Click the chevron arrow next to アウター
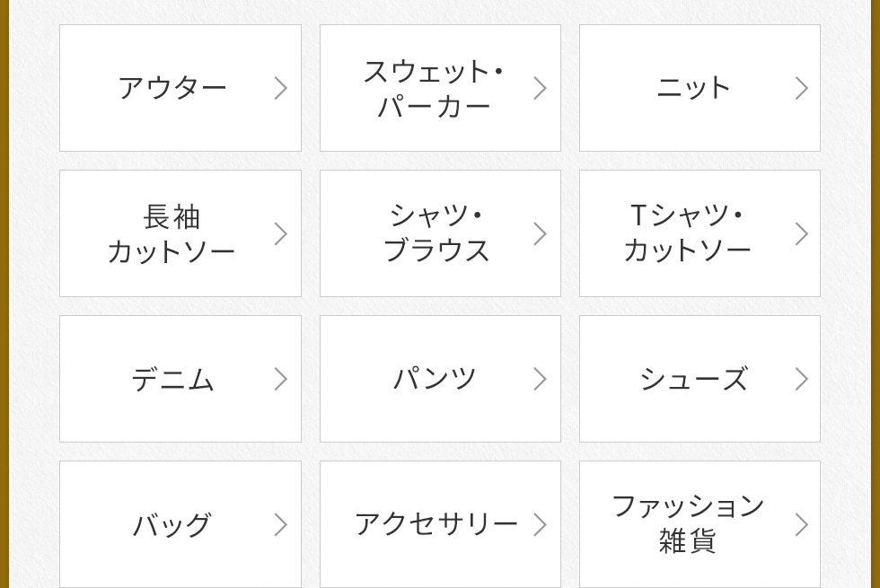 (281, 88)
